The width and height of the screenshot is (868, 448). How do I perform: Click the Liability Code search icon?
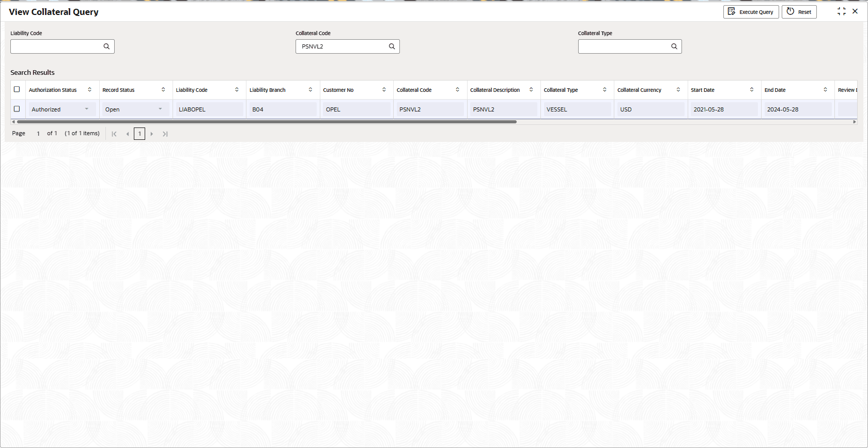[x=106, y=46]
